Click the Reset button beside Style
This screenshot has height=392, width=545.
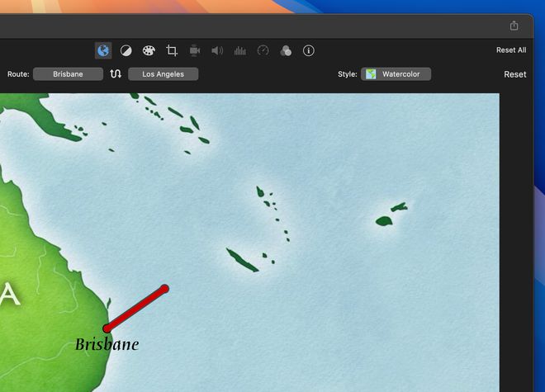[x=514, y=74]
